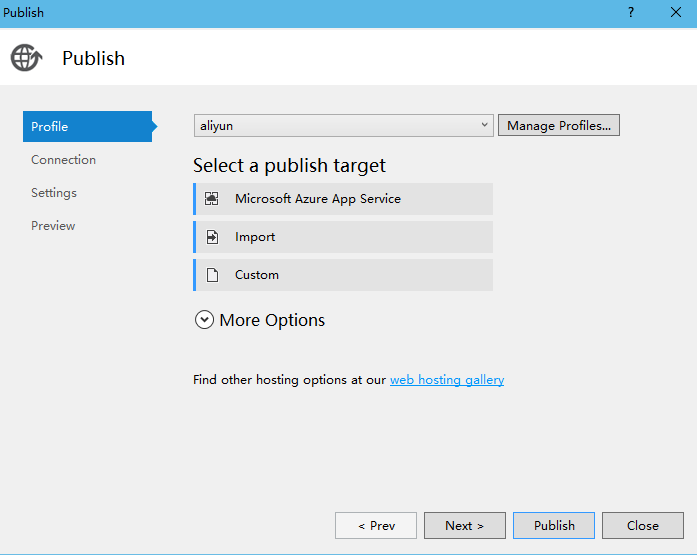Choose Microsoft Azure App Service target
Image resolution: width=697 pixels, height=555 pixels.
tap(343, 199)
